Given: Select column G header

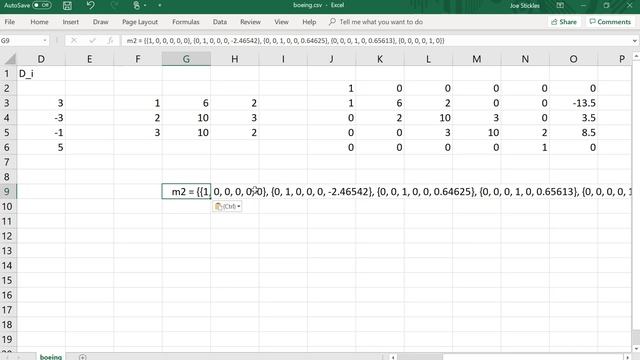Looking at the screenshot, I should point(186,59).
